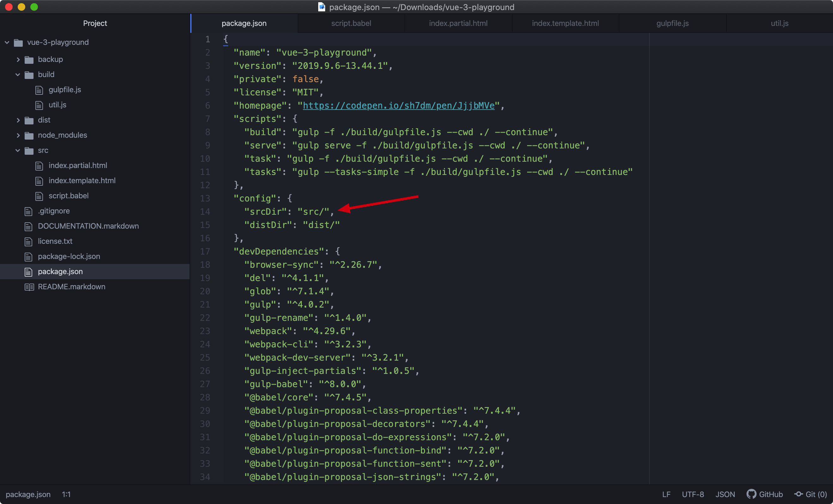Click the vue-3-playground root folder icon
Viewport: 833px width, 504px height.
coord(18,43)
